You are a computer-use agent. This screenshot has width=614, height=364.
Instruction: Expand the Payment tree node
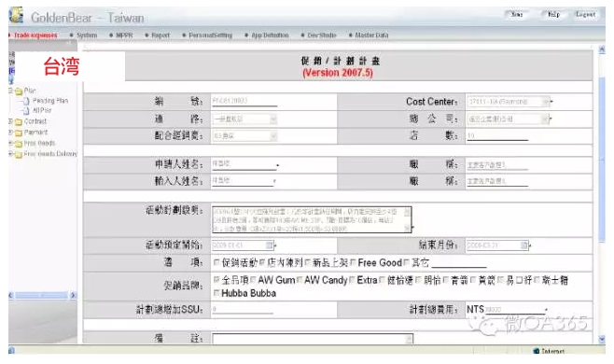pos(10,133)
